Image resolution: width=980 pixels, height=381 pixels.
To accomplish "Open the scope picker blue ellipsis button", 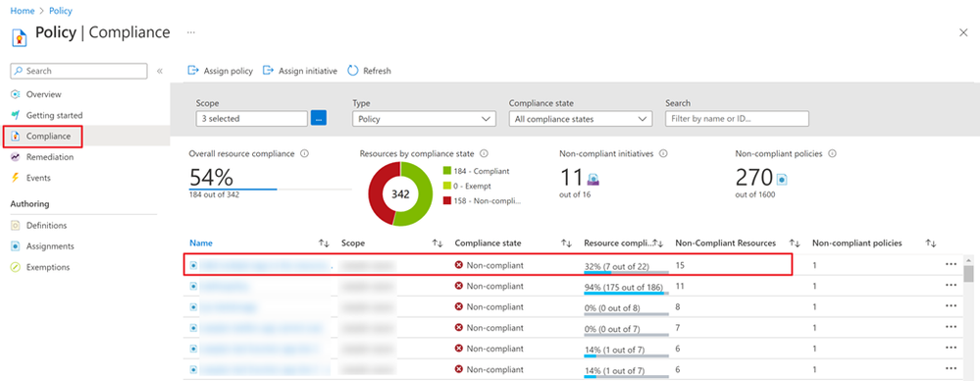I will pos(319,118).
